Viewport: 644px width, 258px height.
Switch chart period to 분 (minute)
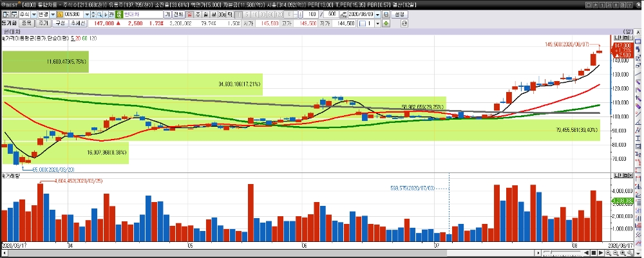tap(214, 14)
